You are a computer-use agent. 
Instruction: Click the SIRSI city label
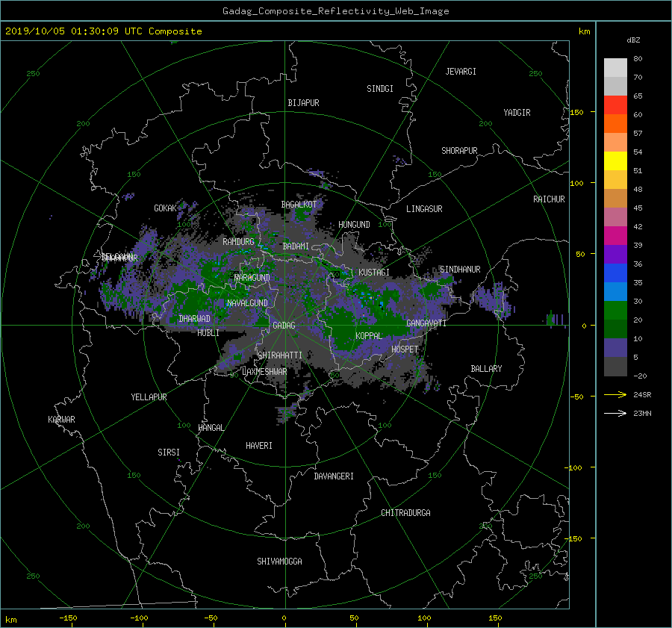pos(169,453)
